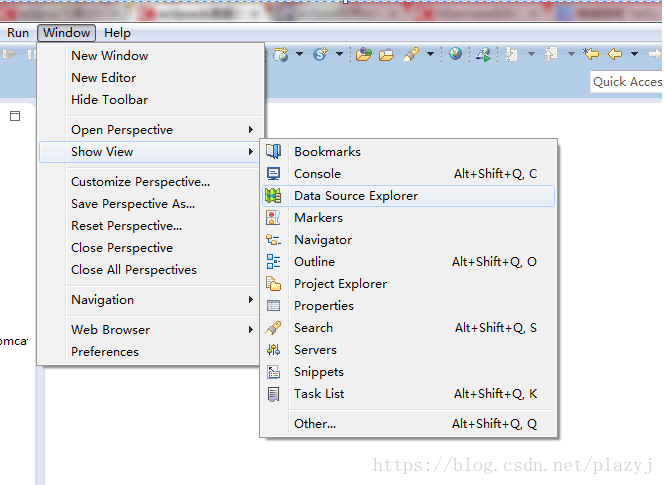Show the Task List view
The image size is (664, 485).
coord(408,394)
